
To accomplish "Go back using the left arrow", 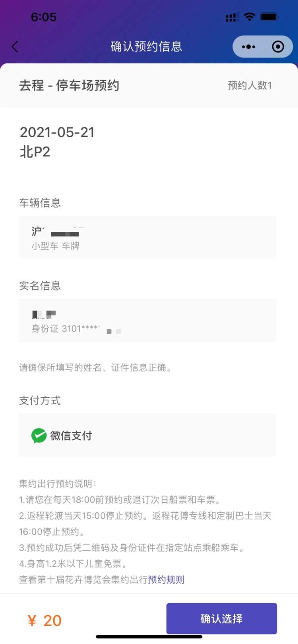I will tap(15, 47).
